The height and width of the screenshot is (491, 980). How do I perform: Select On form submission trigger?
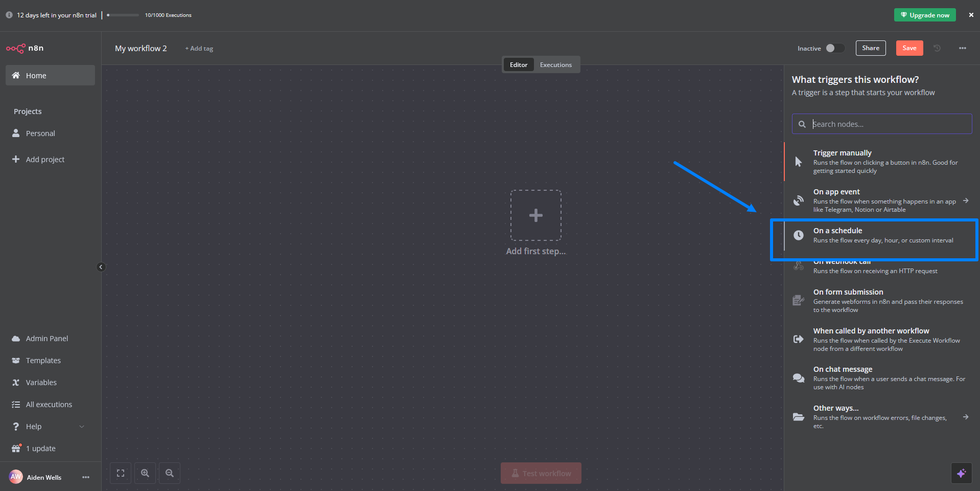882,301
